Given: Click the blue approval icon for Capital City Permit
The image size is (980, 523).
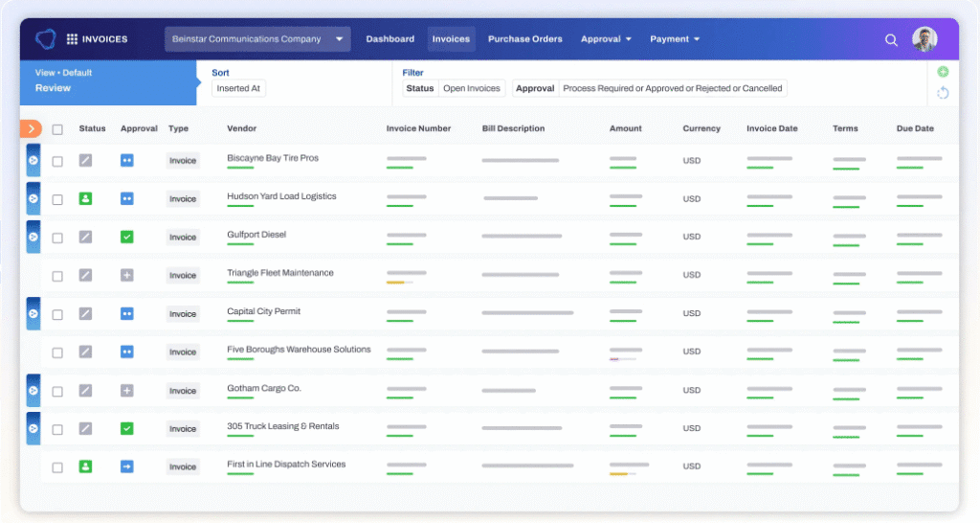Looking at the screenshot, I should click(x=127, y=313).
